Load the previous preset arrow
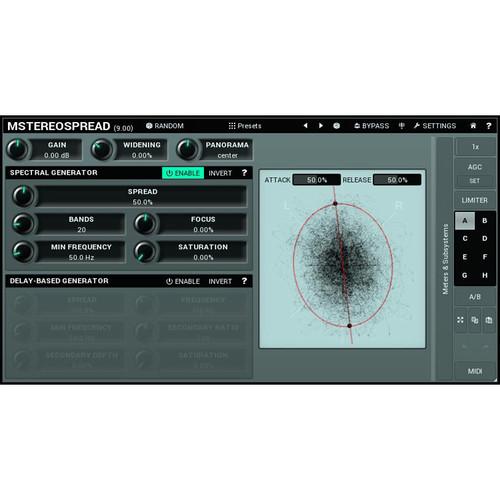Screen dimensions: 500x500 click(x=306, y=126)
